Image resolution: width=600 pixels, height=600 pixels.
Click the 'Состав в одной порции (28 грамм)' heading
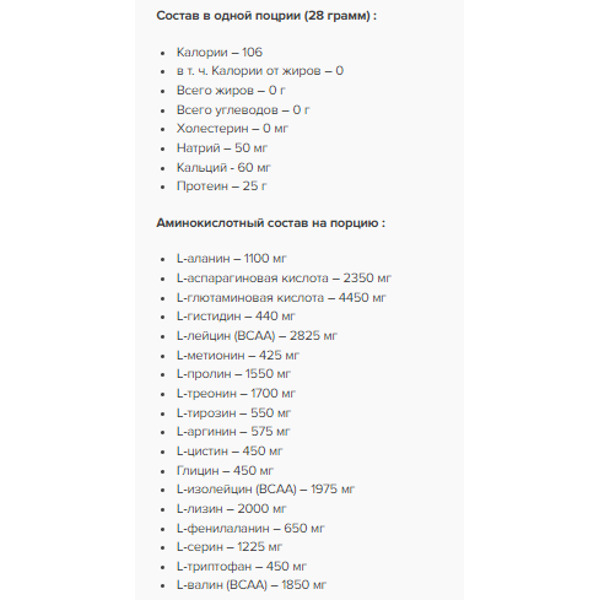pos(266,16)
